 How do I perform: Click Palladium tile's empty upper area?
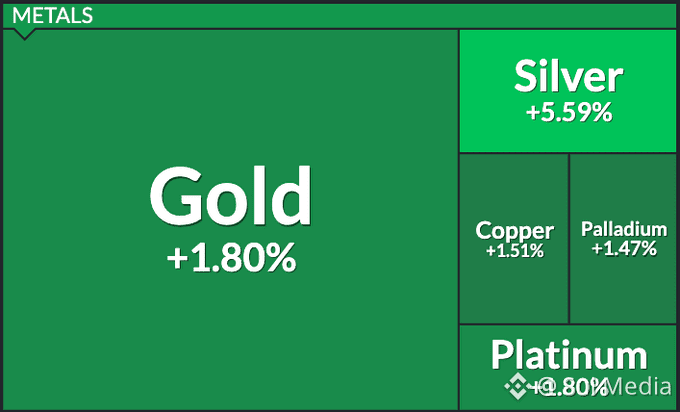click(623, 184)
